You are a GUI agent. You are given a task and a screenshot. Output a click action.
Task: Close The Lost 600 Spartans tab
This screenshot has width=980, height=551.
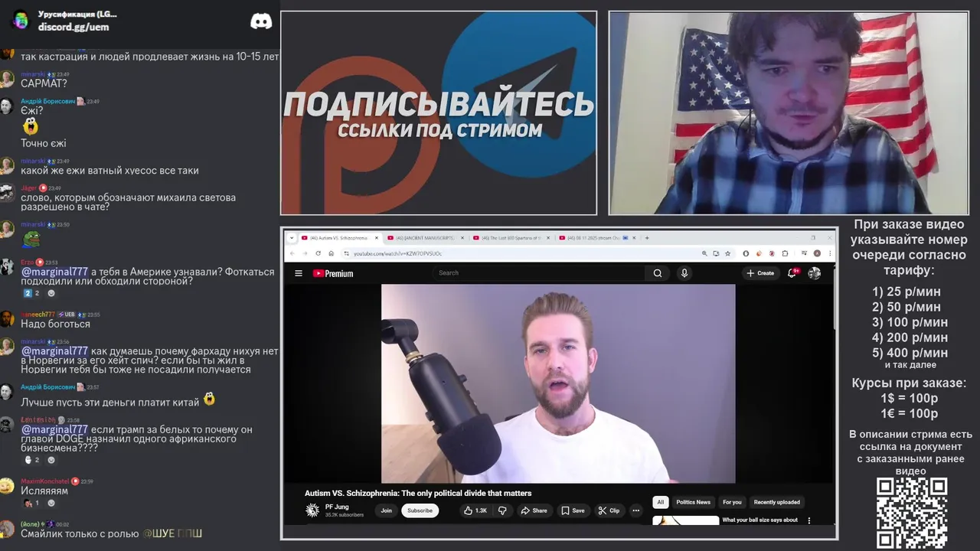pos(547,238)
